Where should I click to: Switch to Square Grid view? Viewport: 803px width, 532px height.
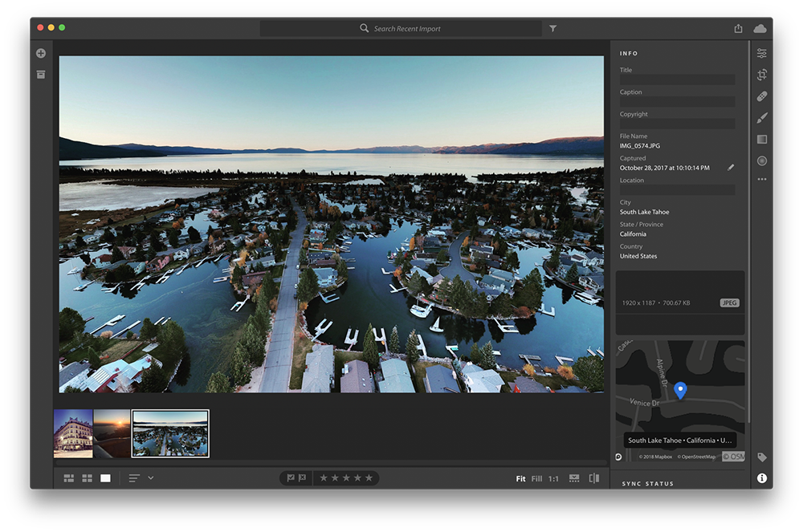point(87,478)
